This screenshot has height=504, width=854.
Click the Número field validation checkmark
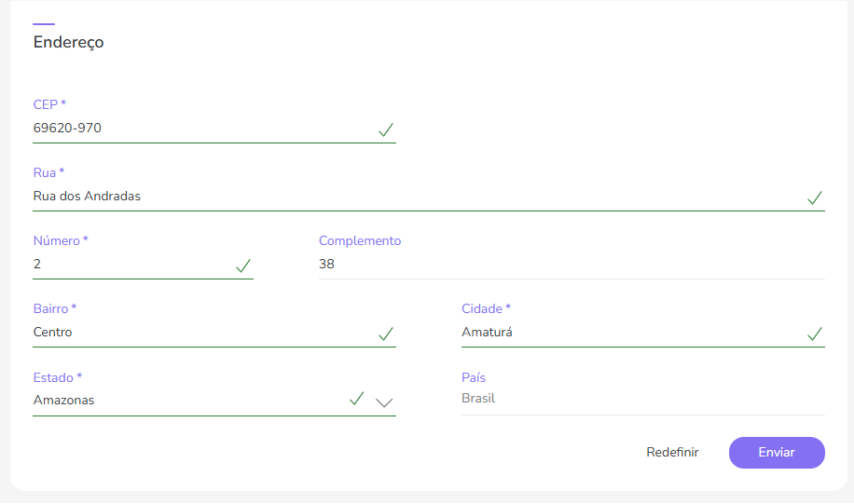click(243, 266)
